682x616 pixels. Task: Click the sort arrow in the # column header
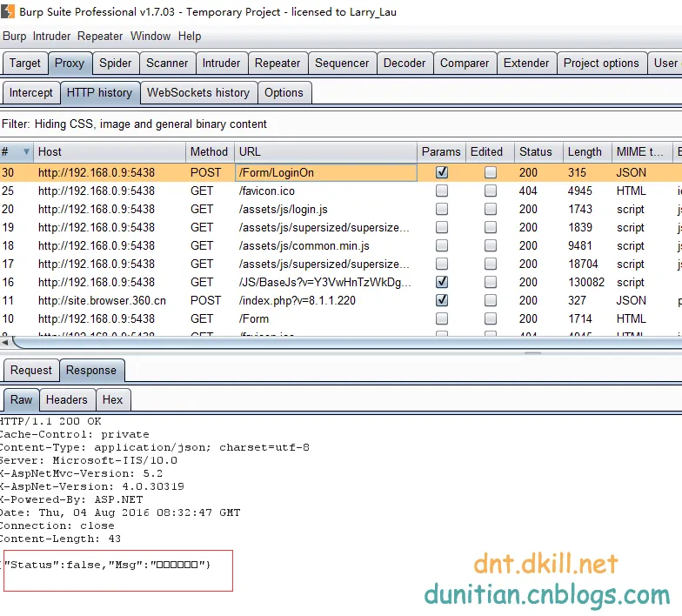point(26,151)
